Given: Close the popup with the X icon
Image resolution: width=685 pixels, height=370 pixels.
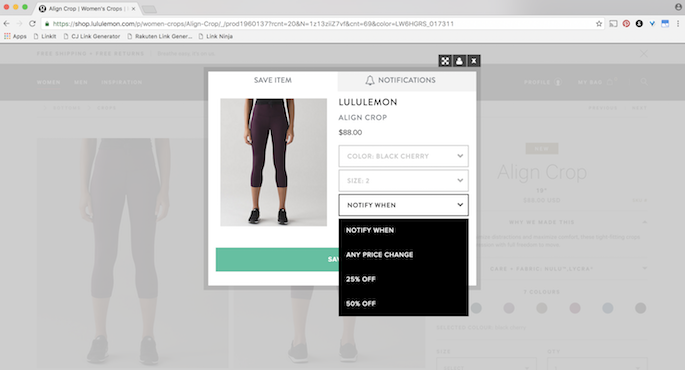Looking at the screenshot, I should click(474, 61).
